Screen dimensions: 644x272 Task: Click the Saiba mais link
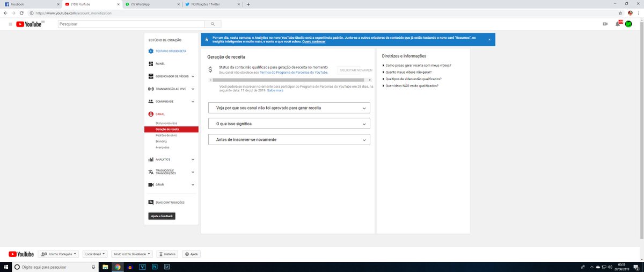tap(275, 90)
